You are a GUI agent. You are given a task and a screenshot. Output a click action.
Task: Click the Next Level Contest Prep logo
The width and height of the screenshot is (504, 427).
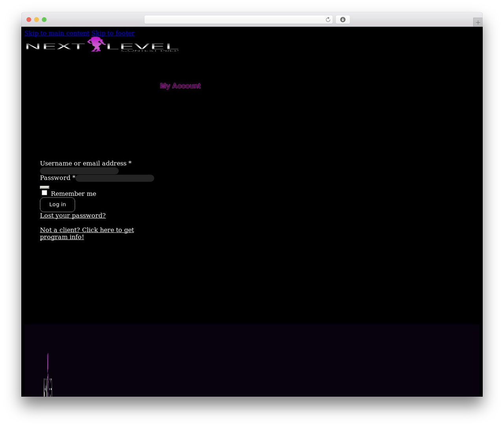point(102,45)
